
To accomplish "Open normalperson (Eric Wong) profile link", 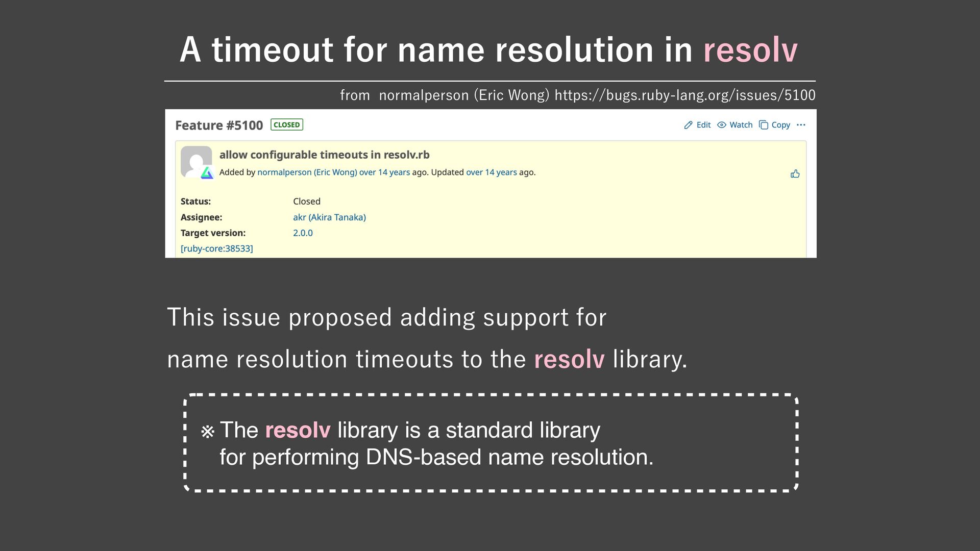I will (307, 172).
